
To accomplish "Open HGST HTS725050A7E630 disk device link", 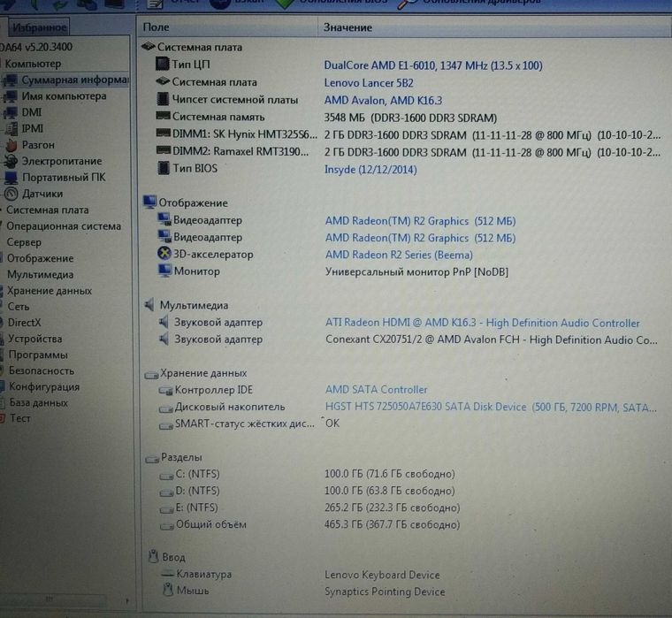I will pyautogui.click(x=491, y=408).
